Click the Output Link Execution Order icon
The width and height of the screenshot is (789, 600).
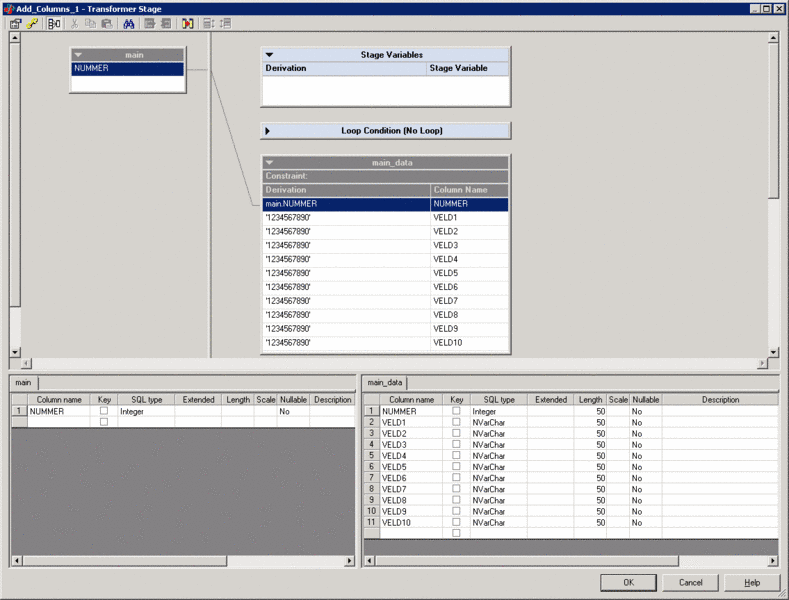[x=225, y=24]
